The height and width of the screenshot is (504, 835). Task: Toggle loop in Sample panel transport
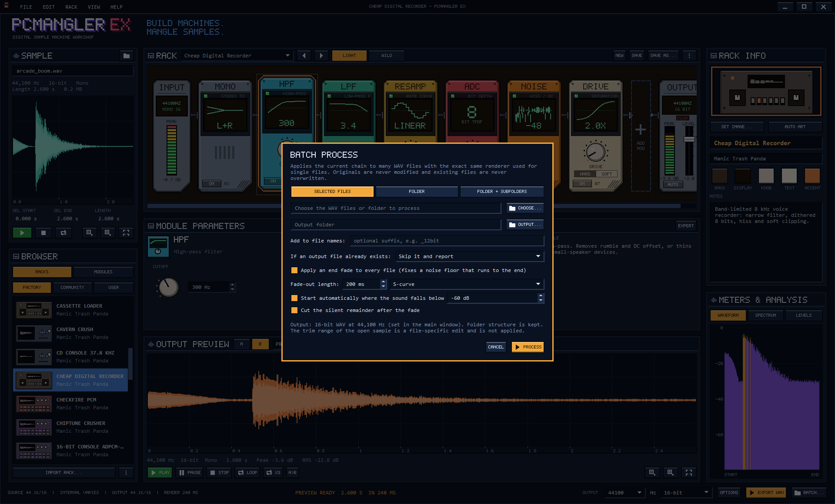pos(63,233)
